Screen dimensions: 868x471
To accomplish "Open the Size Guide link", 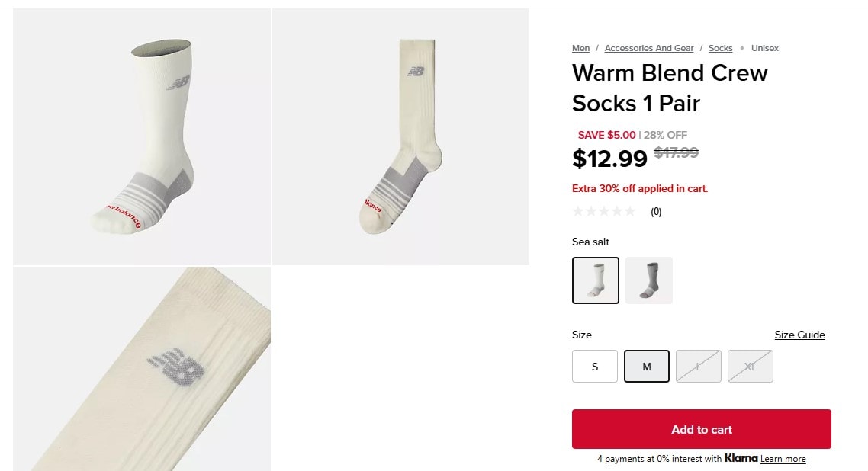I will (799, 335).
